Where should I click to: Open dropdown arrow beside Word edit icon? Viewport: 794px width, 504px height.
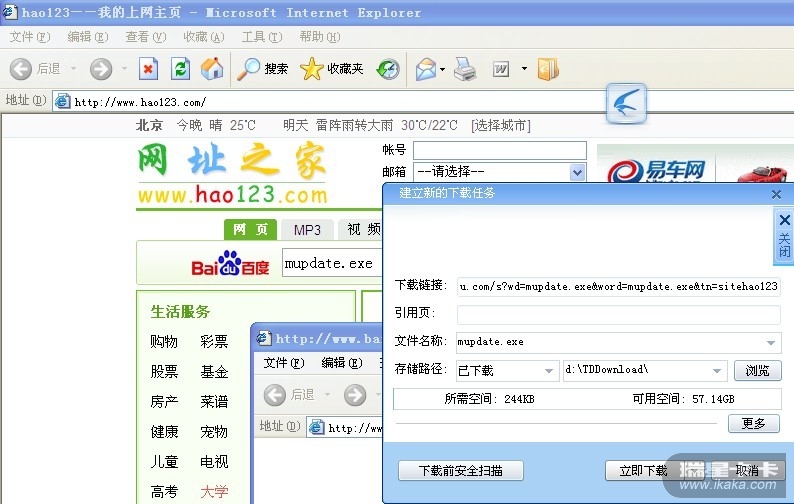(525, 68)
